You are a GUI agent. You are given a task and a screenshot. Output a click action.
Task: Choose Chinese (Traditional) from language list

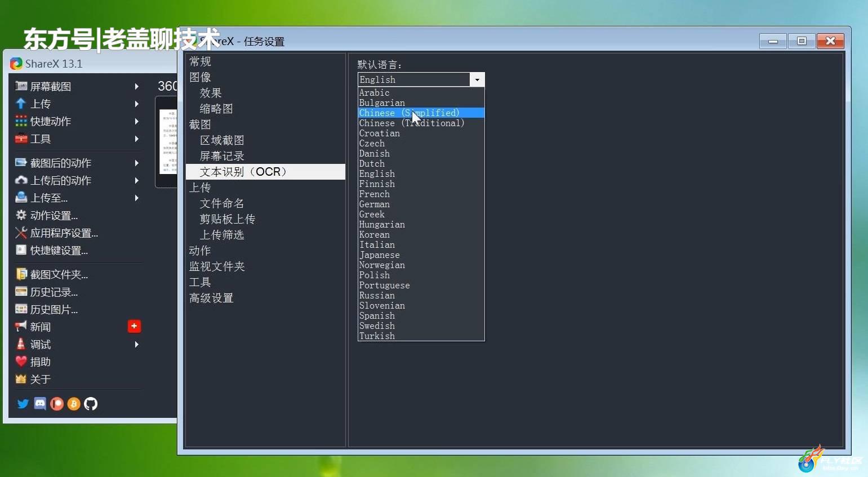(x=421, y=123)
